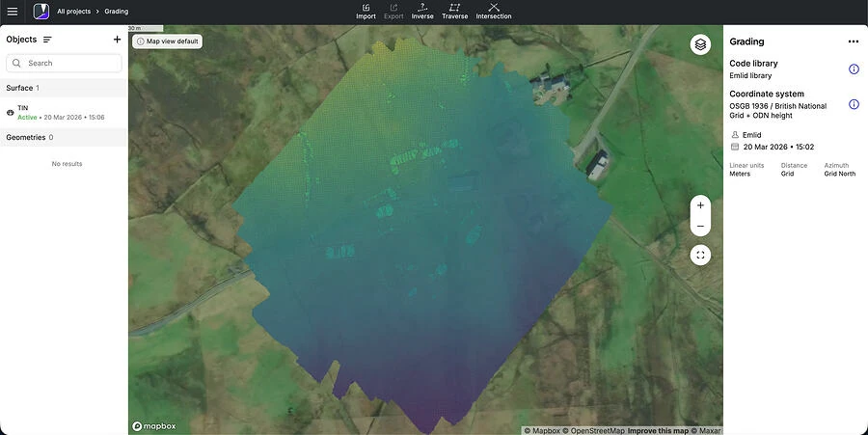Zoom in the map with plus
This screenshot has height=435, width=868.
[700, 205]
